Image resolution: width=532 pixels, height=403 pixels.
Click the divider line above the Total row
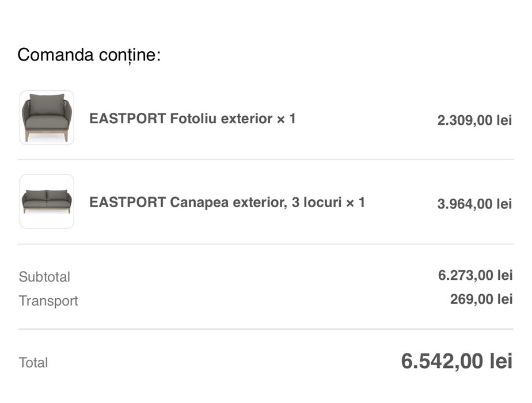[265, 329]
